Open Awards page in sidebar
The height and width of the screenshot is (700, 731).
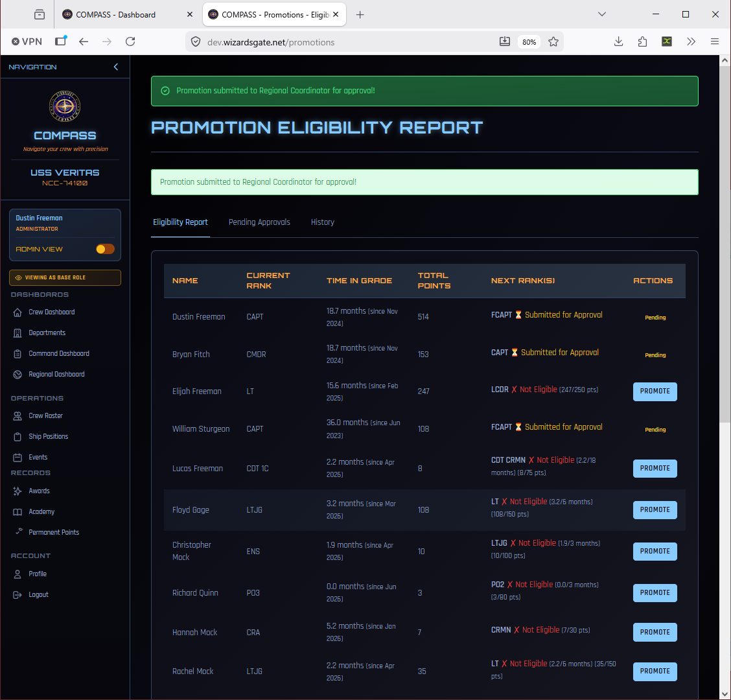[39, 491]
